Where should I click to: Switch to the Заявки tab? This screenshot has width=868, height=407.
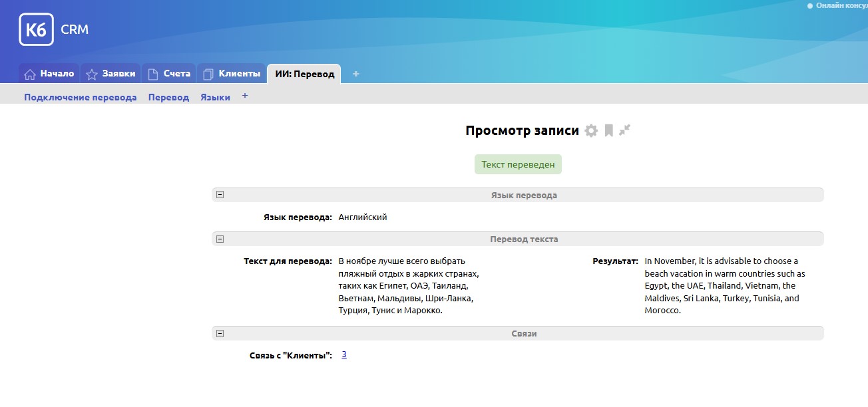point(111,74)
